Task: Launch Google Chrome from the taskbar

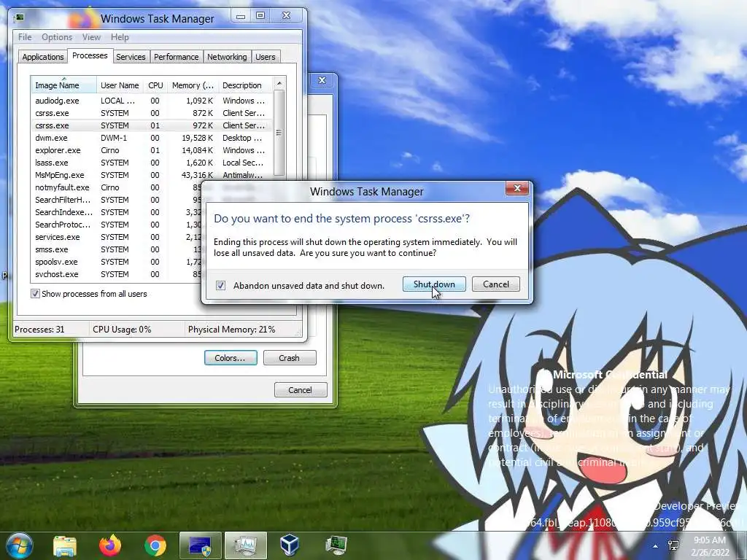Action: pyautogui.click(x=155, y=545)
